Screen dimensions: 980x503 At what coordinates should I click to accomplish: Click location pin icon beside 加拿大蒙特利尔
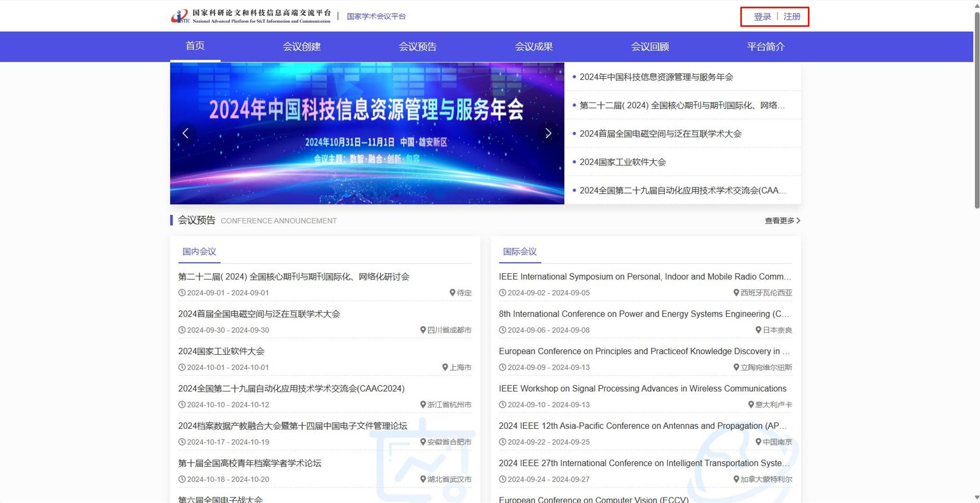click(x=736, y=479)
